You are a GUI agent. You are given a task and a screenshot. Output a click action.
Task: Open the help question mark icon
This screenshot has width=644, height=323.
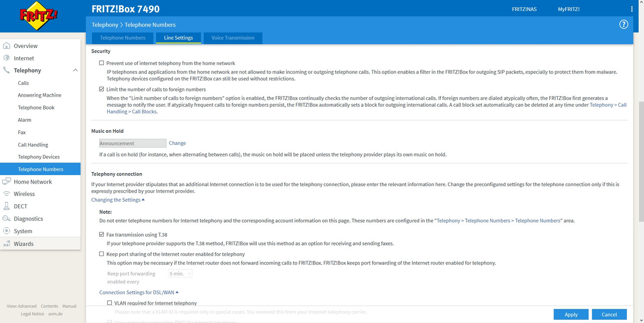point(623,24)
